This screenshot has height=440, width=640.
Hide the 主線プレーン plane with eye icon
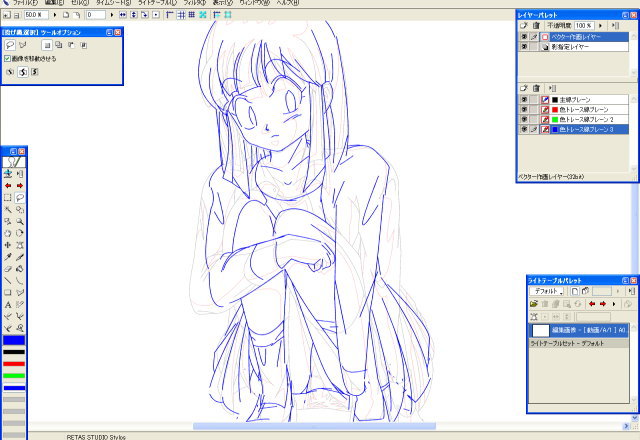tap(524, 100)
